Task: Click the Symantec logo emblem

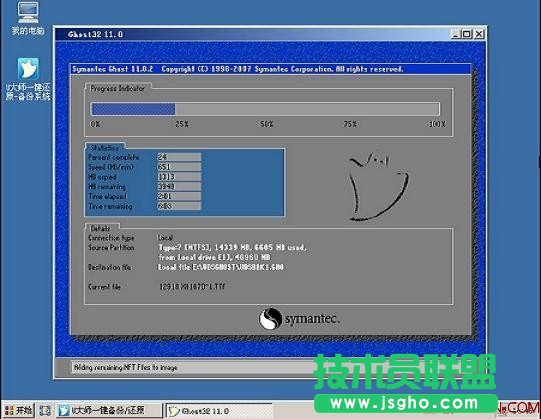Action: click(x=270, y=319)
